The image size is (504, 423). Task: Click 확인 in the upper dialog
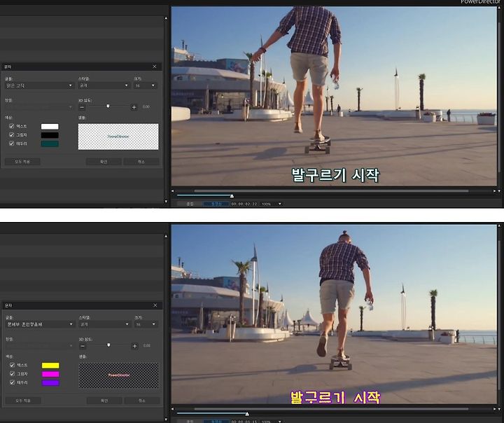[104, 162]
